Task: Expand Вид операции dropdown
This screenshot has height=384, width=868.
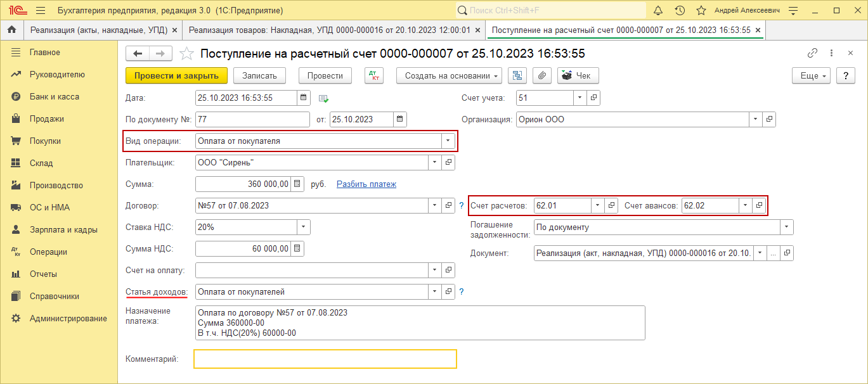Action: coord(448,141)
